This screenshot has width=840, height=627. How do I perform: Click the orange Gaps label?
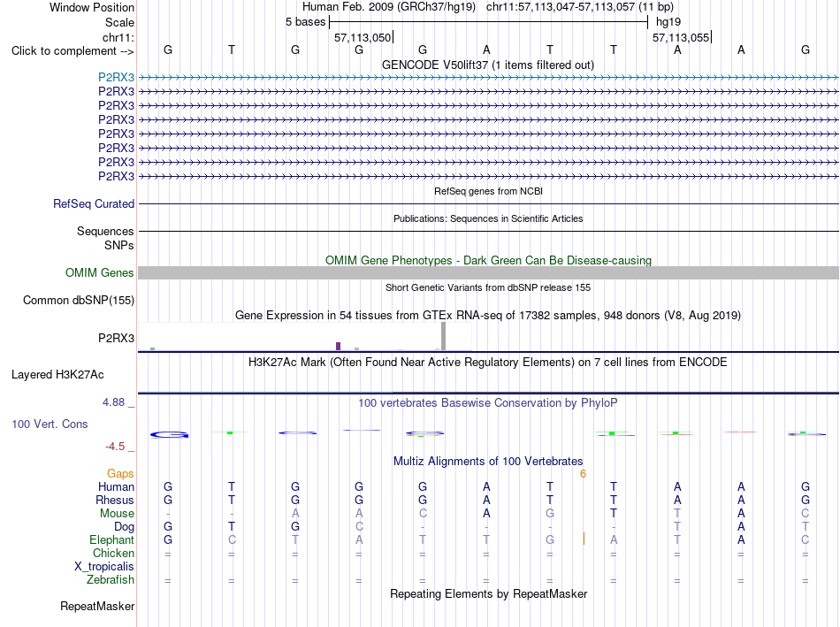coord(120,473)
